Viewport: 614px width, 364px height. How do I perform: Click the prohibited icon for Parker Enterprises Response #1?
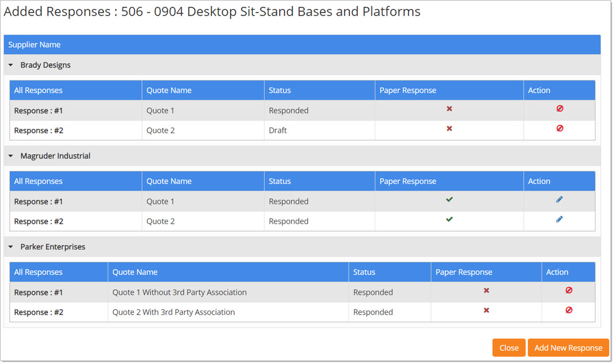point(569,290)
